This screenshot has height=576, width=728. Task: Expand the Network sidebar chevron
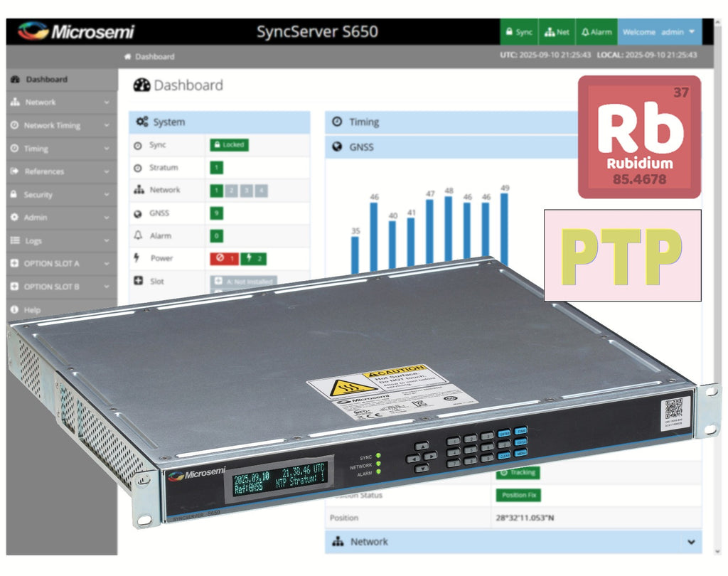[x=107, y=102]
